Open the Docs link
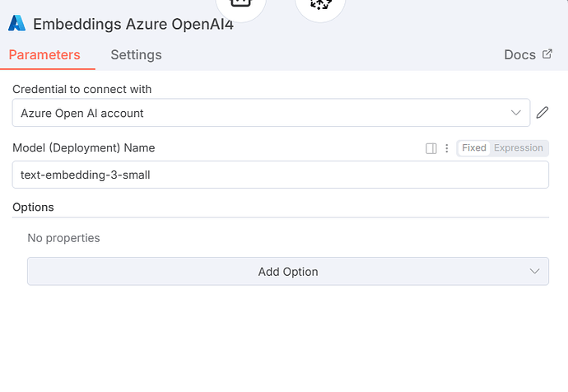568x392 pixels. click(519, 55)
